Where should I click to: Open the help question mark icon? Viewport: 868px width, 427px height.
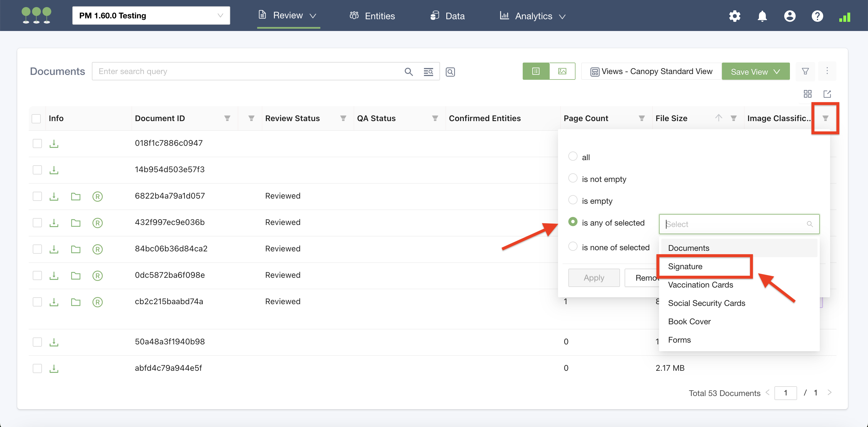pos(817,16)
